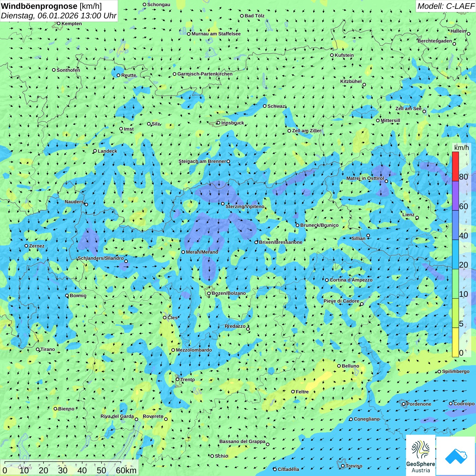Image resolution: width=476 pixels, height=476 pixels.
Task: Click the 'Modell: C-LAEF' label
Action: click(445, 6)
